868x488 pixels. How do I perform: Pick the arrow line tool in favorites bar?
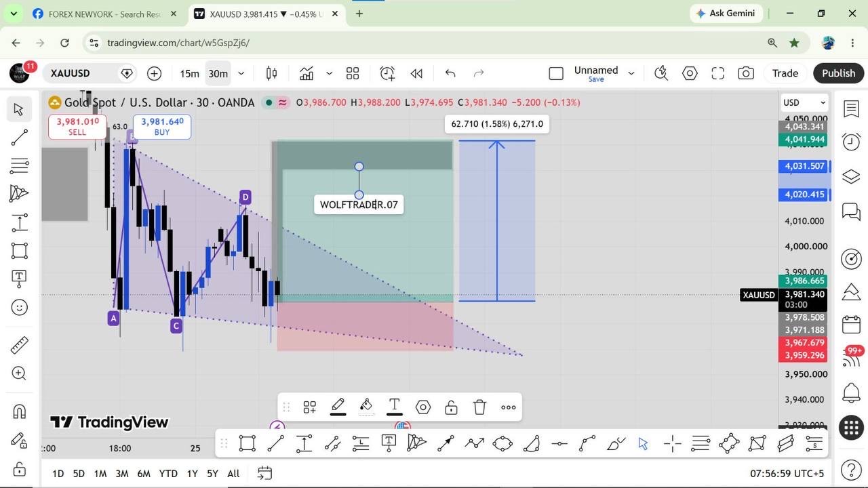point(446,444)
